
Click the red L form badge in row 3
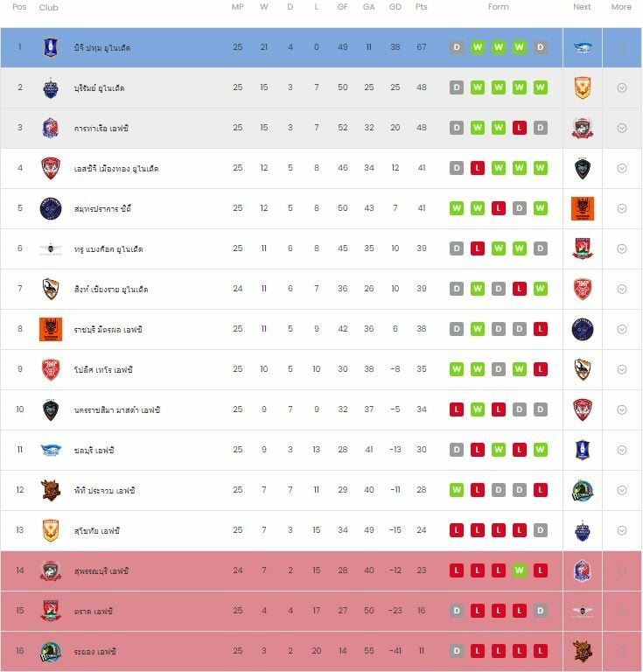click(520, 128)
